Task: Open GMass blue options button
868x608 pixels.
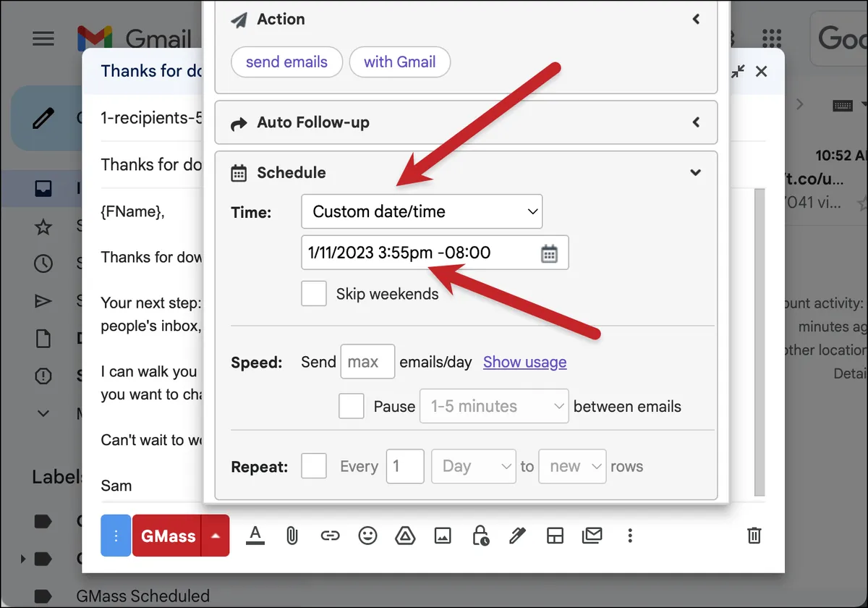Action: point(116,536)
